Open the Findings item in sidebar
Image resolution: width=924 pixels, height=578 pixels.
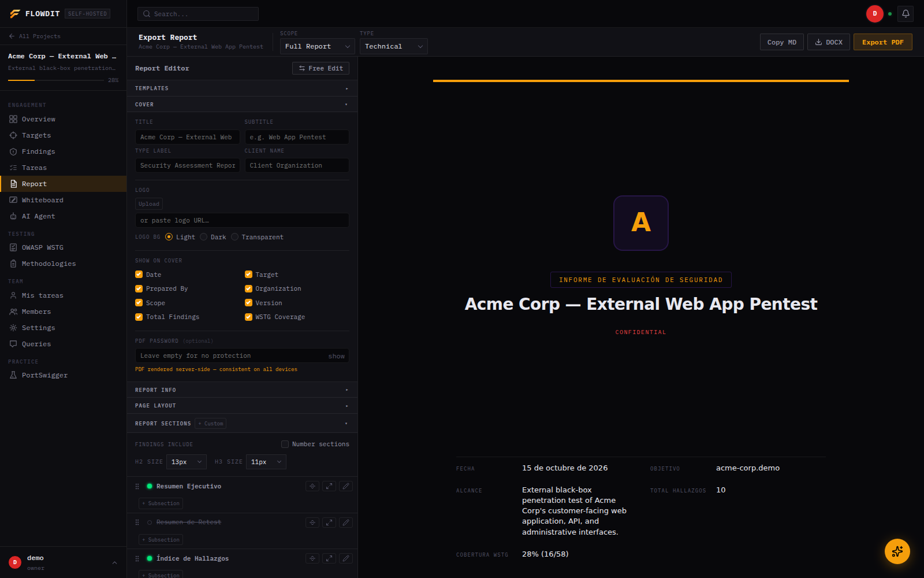pos(63,151)
